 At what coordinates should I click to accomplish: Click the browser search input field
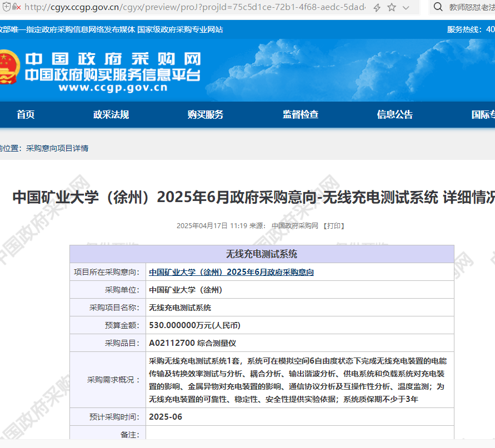click(472, 7)
